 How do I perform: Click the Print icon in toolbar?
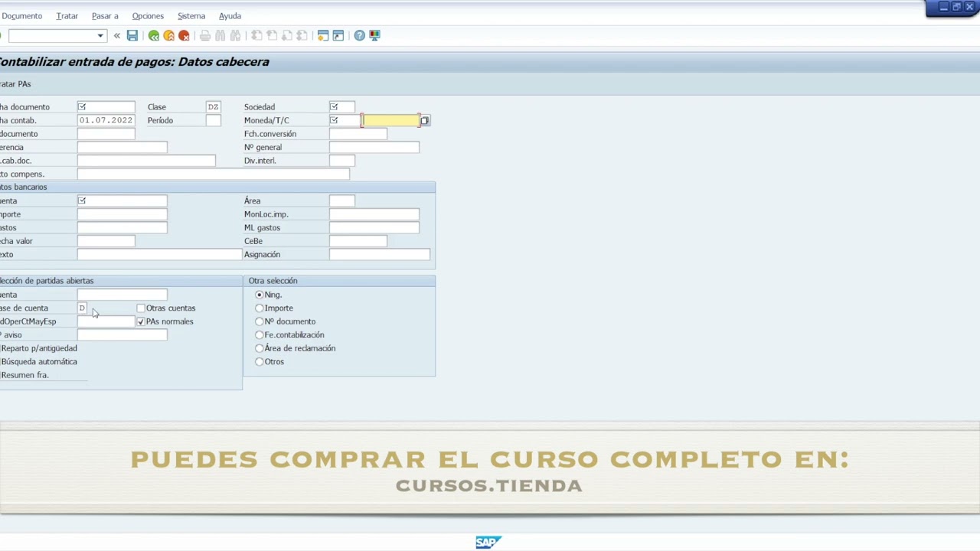point(205,36)
